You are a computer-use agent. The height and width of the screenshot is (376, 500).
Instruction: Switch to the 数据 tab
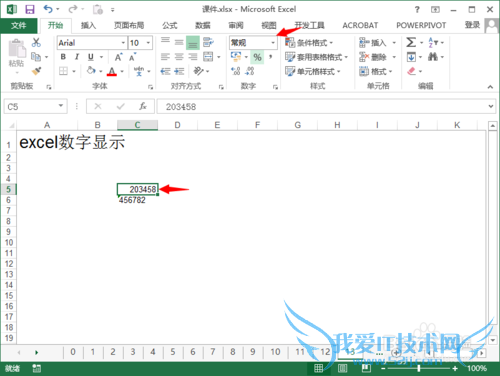203,25
